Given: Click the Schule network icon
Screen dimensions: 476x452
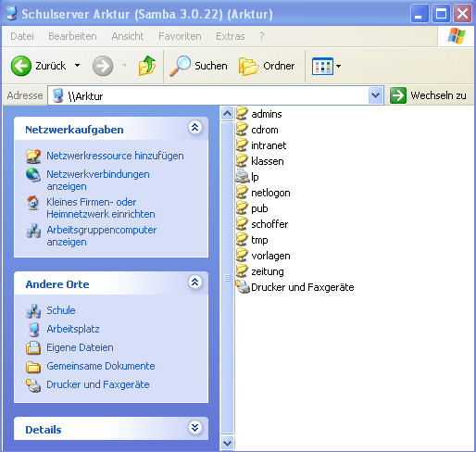Looking at the screenshot, I should 33,311.
